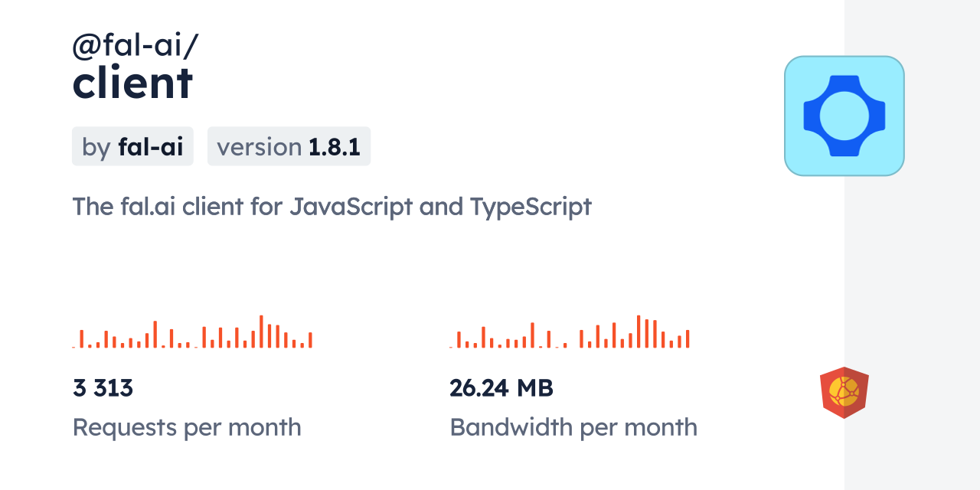Click the fal.ai client description text
Viewport: 980px width, 490px height.
pos(332,206)
